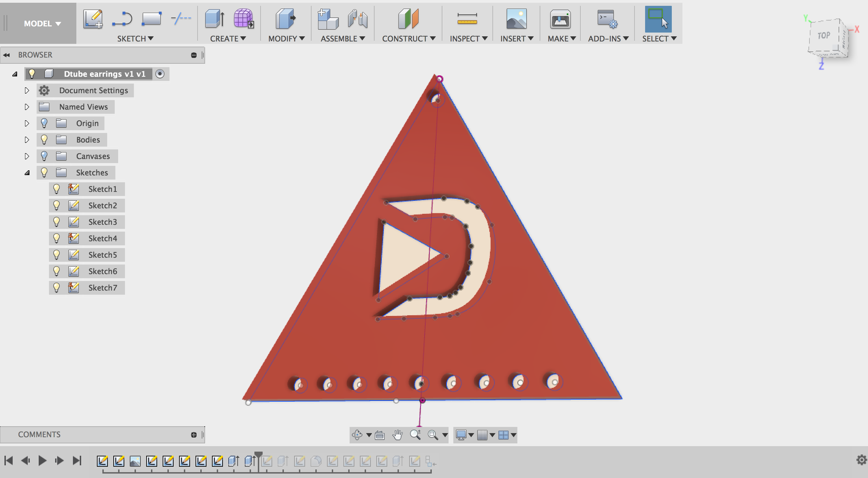
Task: Click the Grid and Snaps icon
Action: pyautogui.click(x=482, y=435)
